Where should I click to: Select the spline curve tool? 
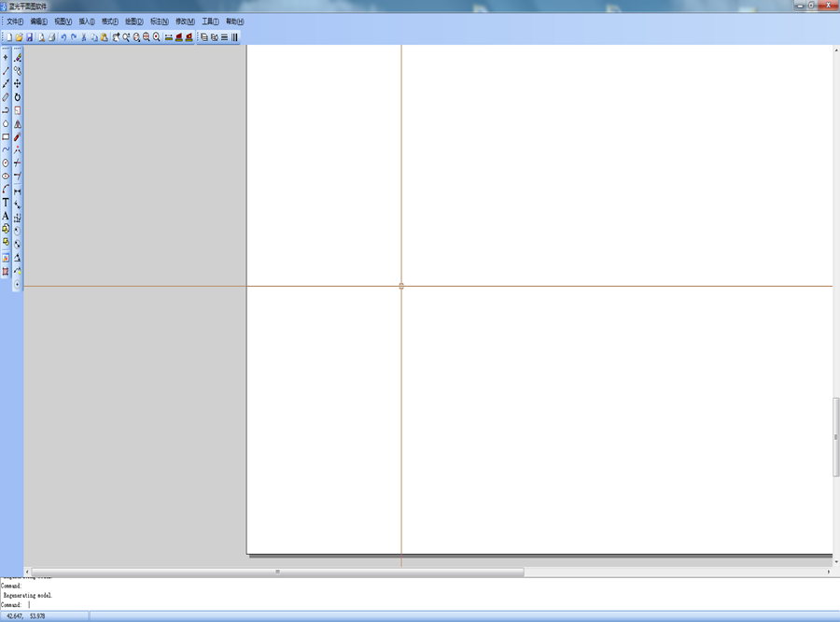click(x=6, y=149)
